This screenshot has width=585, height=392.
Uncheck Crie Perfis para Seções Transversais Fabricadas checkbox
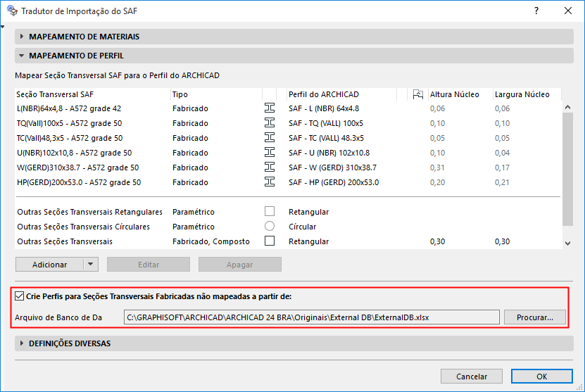[x=20, y=296]
